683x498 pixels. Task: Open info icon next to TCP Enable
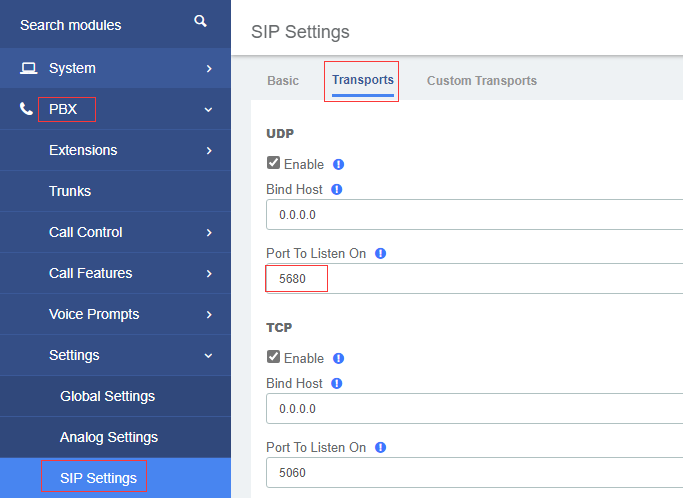click(338, 358)
